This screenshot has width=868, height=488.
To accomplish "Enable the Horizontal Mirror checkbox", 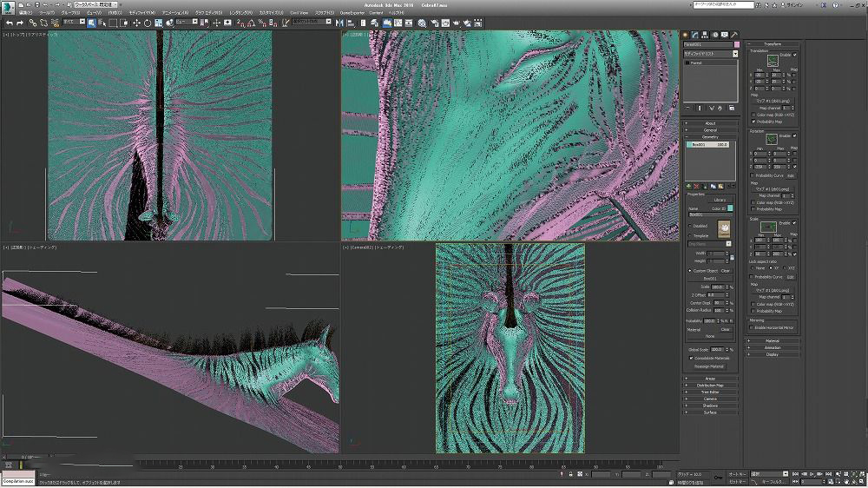I will click(x=753, y=327).
